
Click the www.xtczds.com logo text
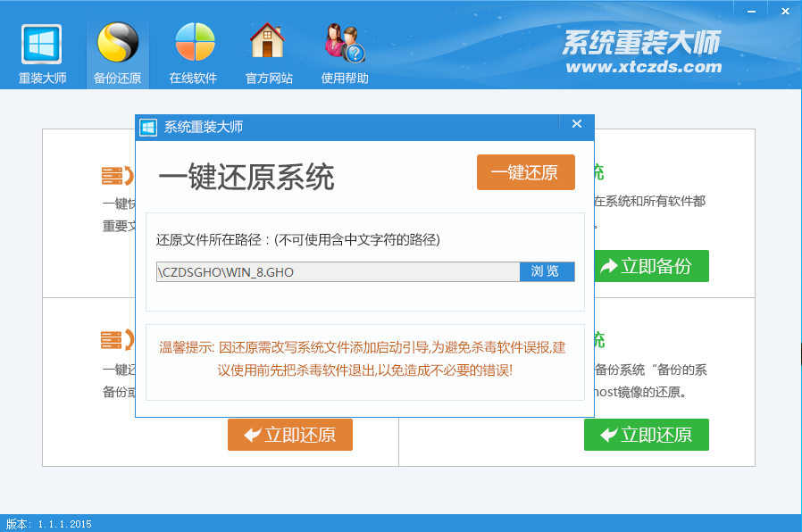pyautogui.click(x=643, y=66)
